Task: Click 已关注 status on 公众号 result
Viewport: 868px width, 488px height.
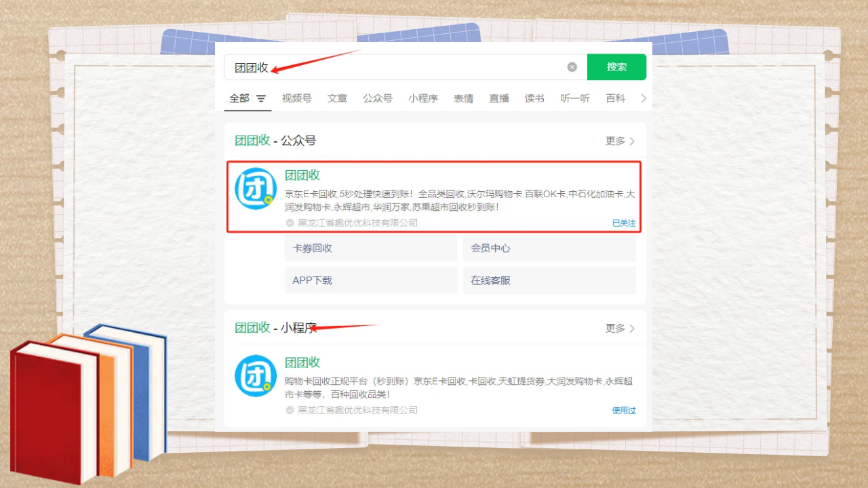Action: point(624,223)
